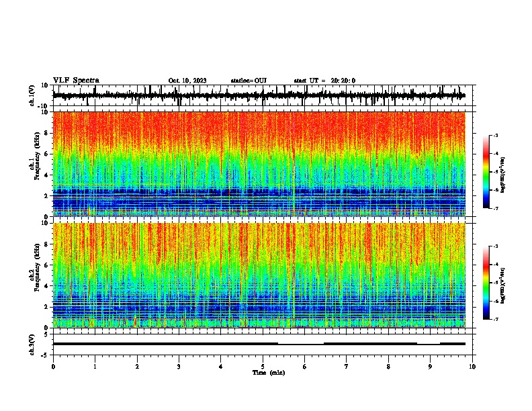Click the thick black ch.3 trace bar
This screenshot has width=532, height=411.
(x=259, y=344)
